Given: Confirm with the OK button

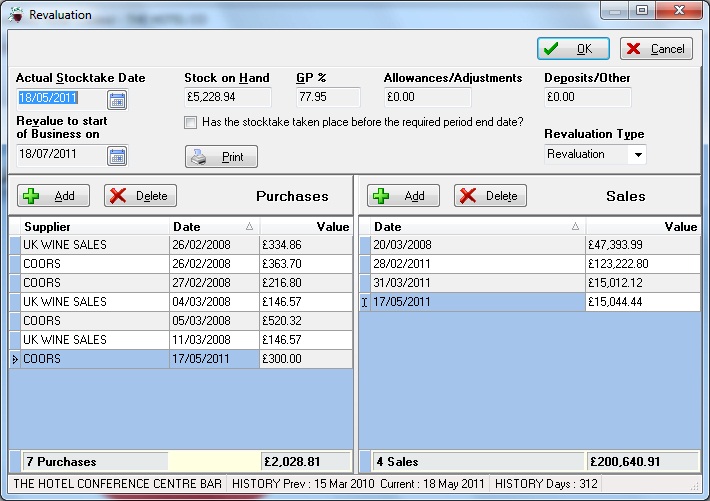Looking at the screenshot, I should 573,48.
